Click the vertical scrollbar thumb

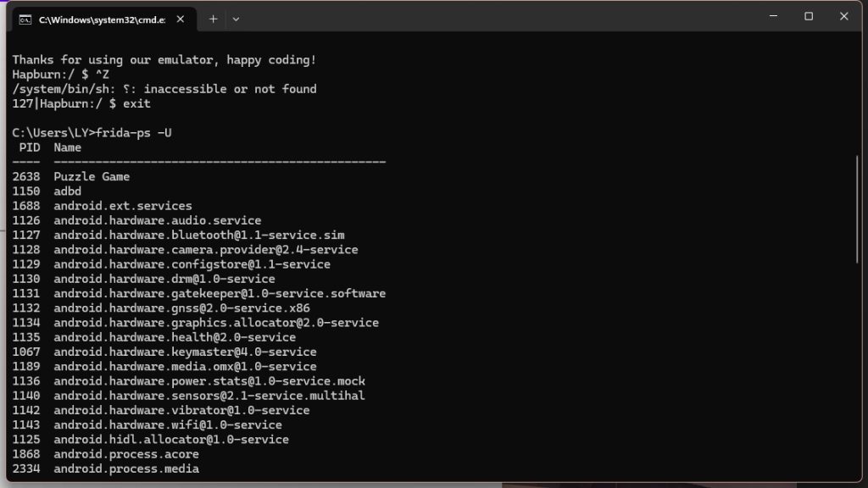(x=858, y=210)
